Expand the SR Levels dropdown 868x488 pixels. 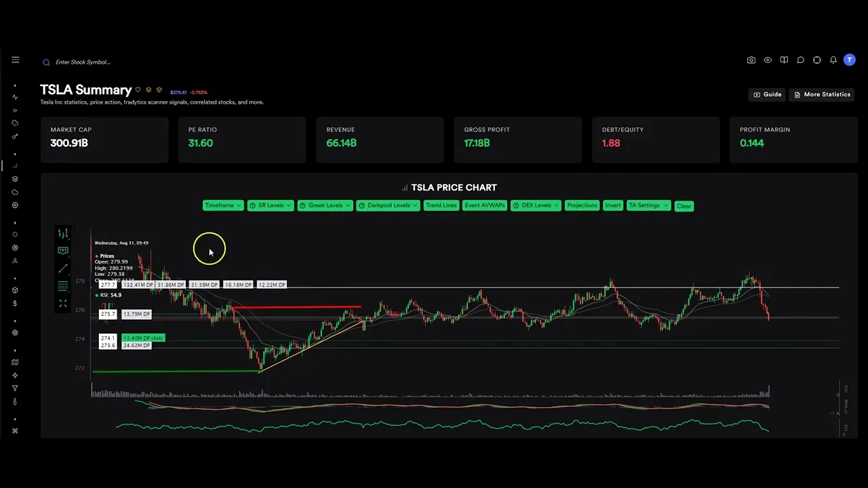click(270, 205)
